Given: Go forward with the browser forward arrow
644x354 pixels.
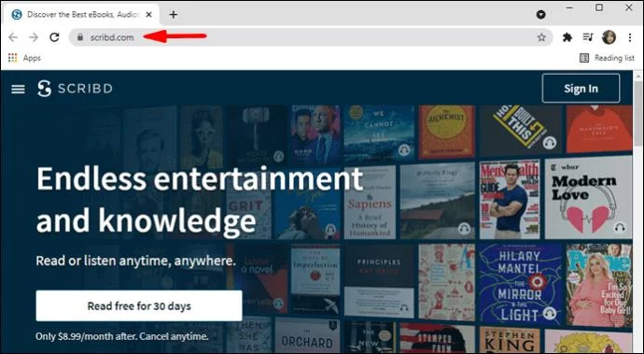Looking at the screenshot, I should (34, 37).
